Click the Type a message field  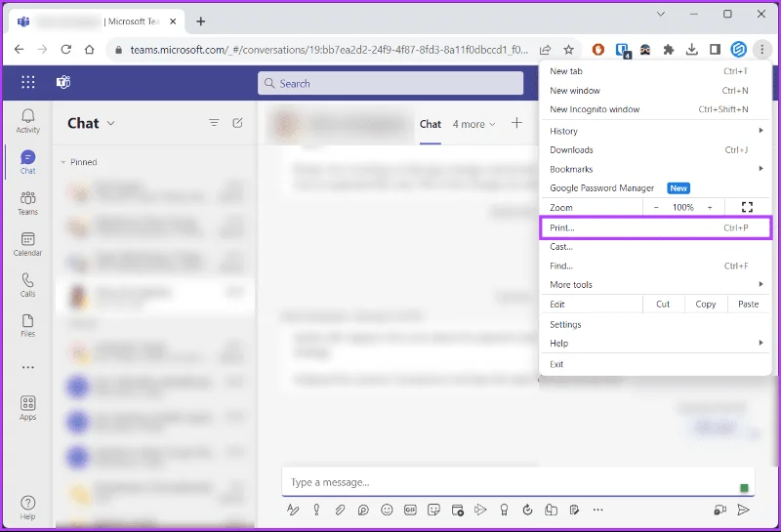click(518, 482)
